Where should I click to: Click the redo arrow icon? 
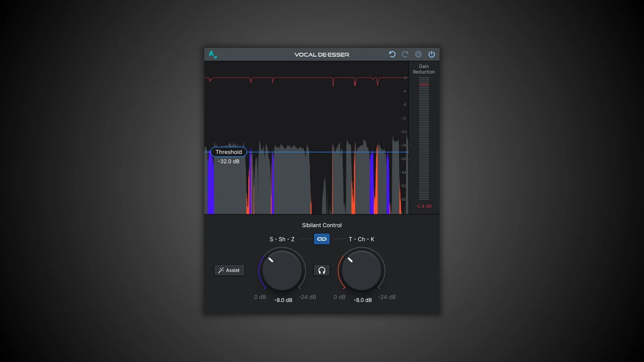(x=405, y=54)
